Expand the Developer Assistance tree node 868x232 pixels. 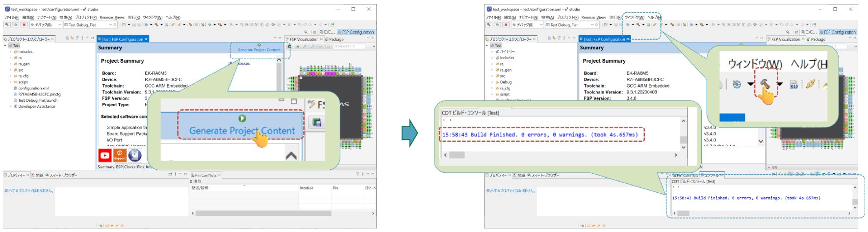[10, 106]
